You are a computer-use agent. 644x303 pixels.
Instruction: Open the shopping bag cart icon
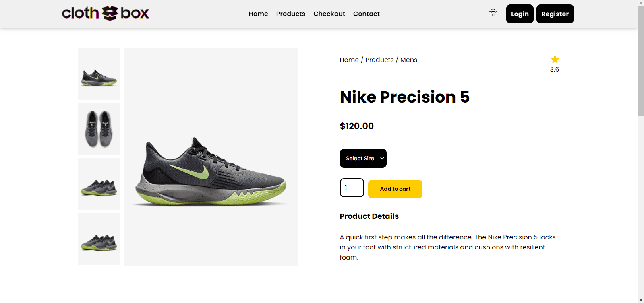(493, 14)
